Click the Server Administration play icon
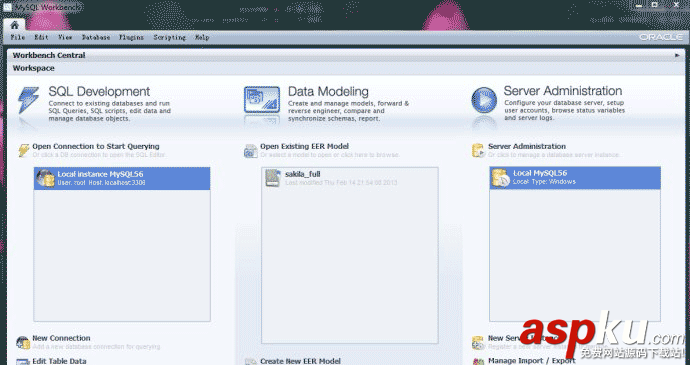Viewport: 690px width, 365px height. click(x=484, y=100)
